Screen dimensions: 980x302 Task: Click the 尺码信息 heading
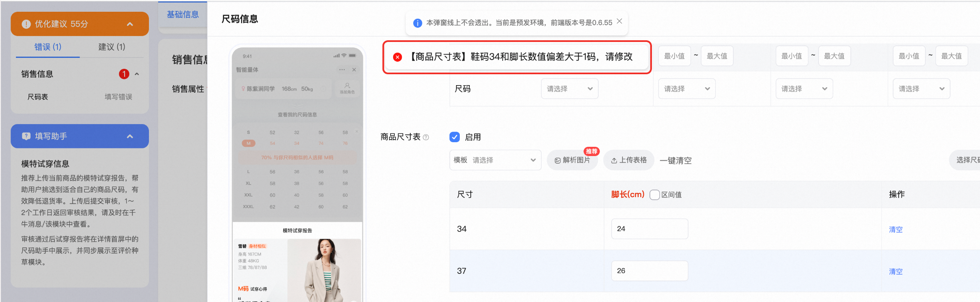[240, 19]
